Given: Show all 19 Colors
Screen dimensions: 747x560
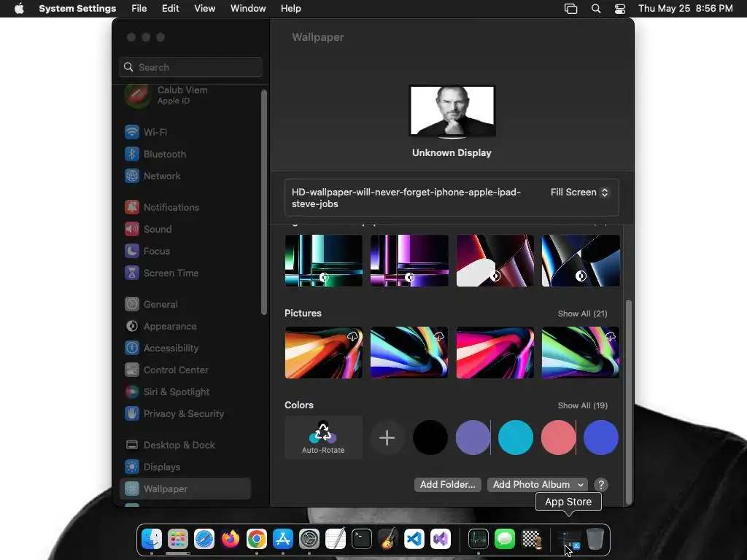Looking at the screenshot, I should (x=582, y=405).
